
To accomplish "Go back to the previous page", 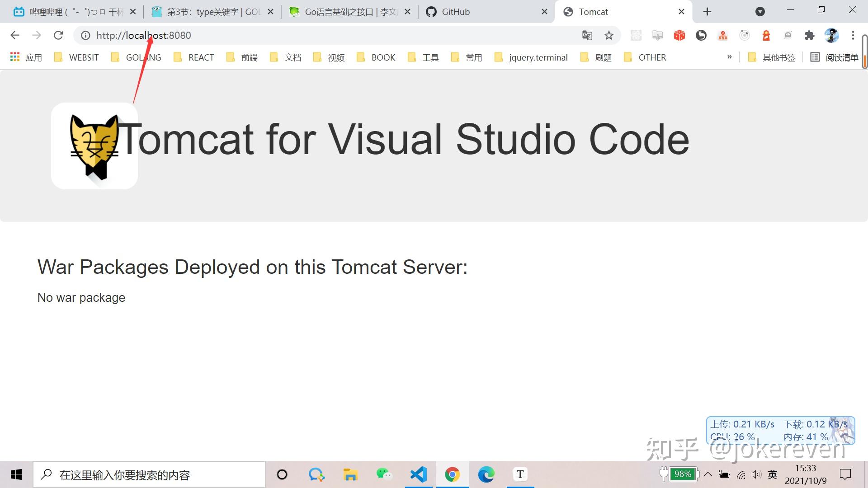I will (x=15, y=35).
